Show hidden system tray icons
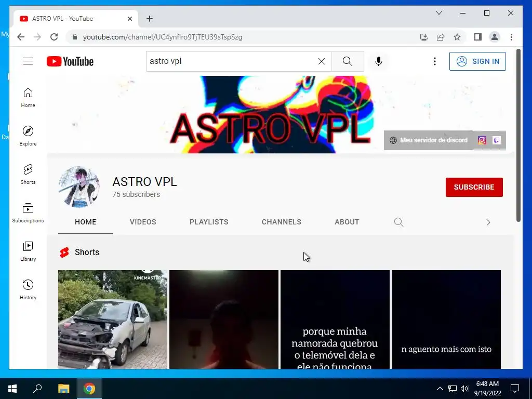Viewport: 532px width, 399px height. point(440,389)
